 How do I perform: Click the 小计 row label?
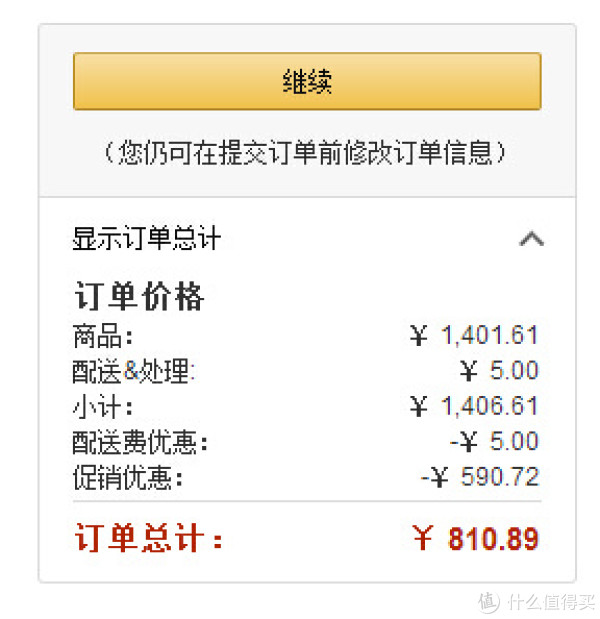pos(103,406)
